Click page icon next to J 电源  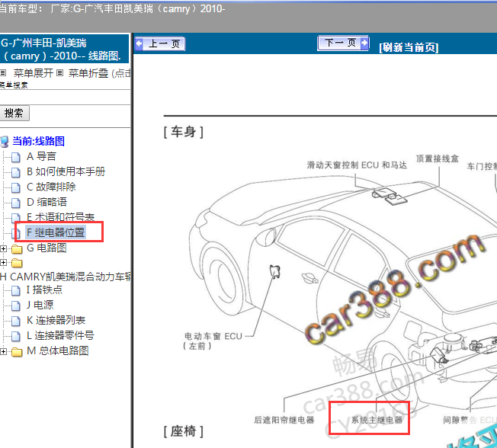click(x=15, y=306)
